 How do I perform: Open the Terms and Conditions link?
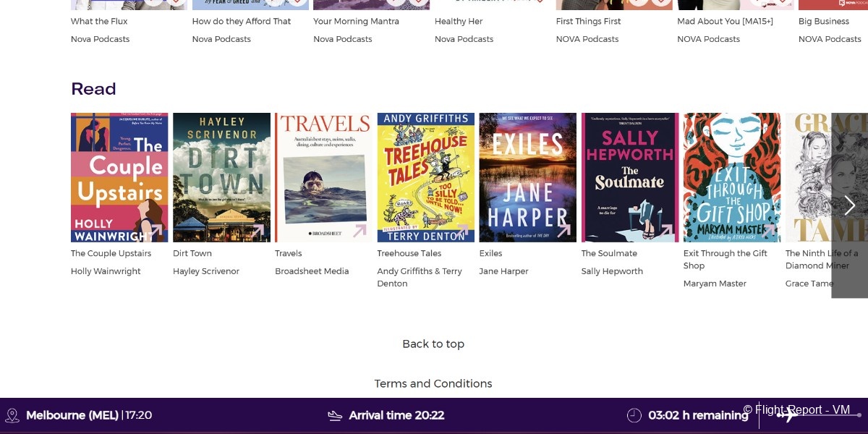point(433,383)
